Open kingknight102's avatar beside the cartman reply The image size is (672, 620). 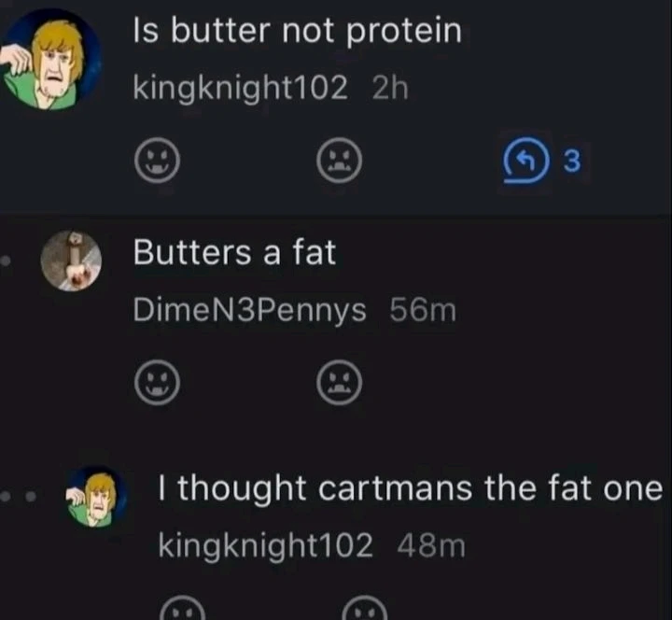pos(94,498)
